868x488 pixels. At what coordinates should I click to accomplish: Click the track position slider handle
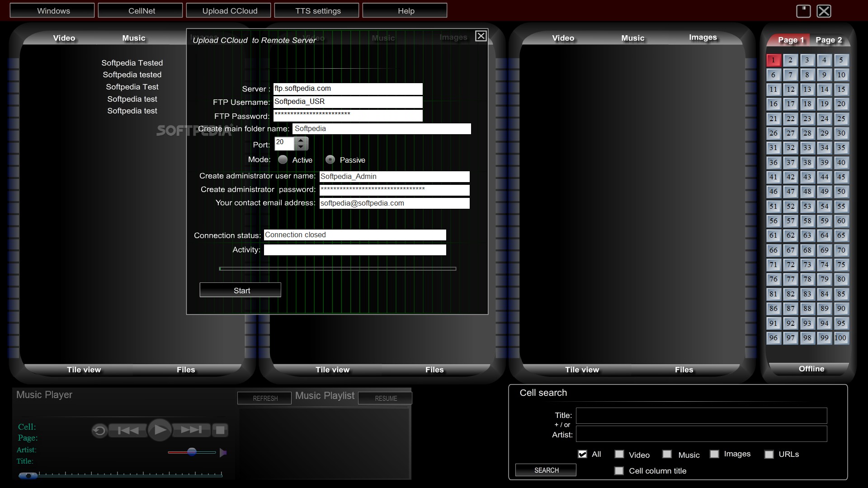tap(28, 475)
